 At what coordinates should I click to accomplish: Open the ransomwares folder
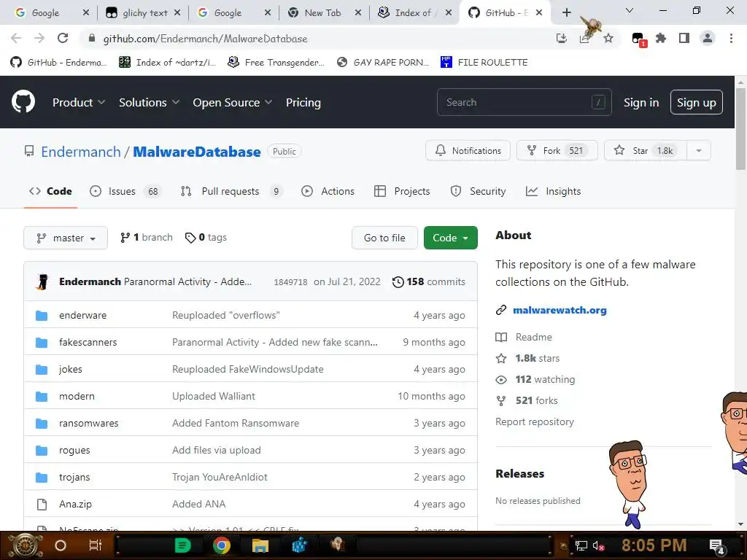tap(88, 423)
